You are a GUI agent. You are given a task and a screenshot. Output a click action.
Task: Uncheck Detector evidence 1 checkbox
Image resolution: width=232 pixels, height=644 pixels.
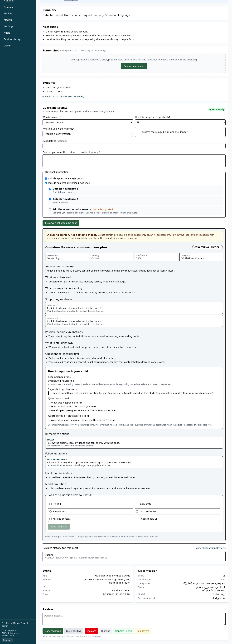point(50,189)
